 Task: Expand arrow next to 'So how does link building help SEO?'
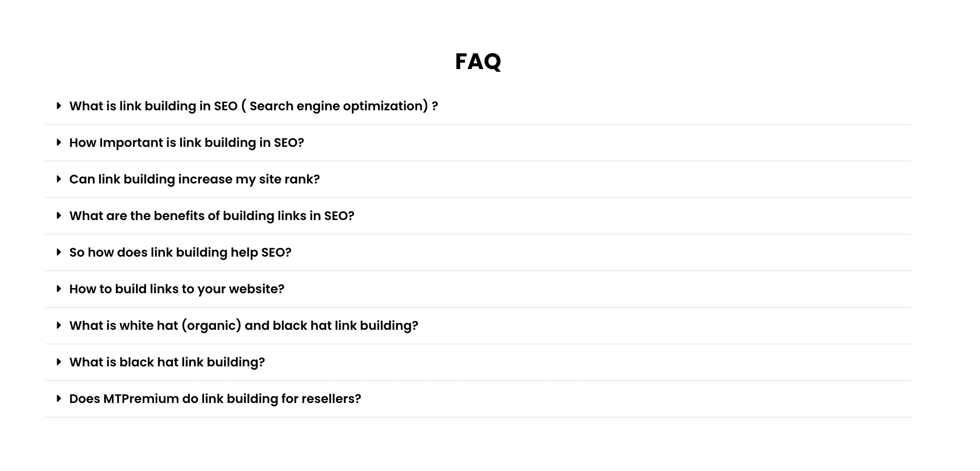point(59,252)
